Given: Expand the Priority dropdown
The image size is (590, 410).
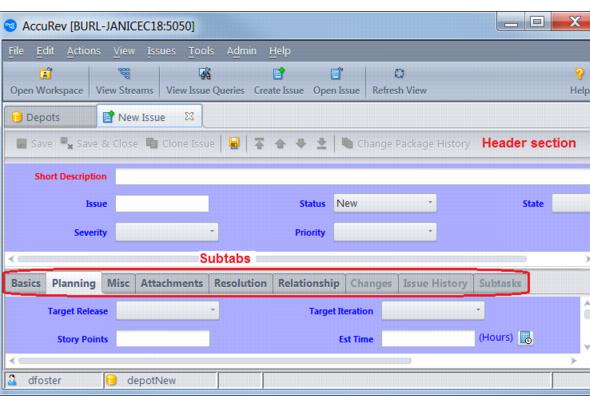Looking at the screenshot, I should click(385, 232).
